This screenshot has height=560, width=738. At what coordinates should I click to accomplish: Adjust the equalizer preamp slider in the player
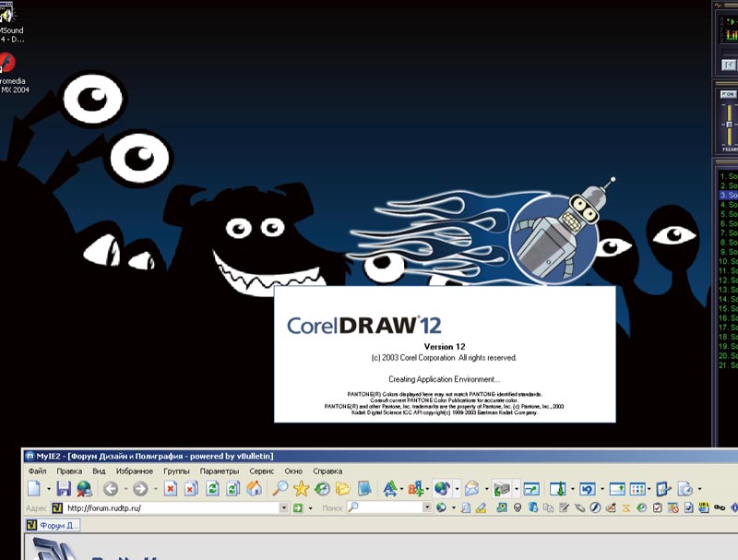[729, 125]
